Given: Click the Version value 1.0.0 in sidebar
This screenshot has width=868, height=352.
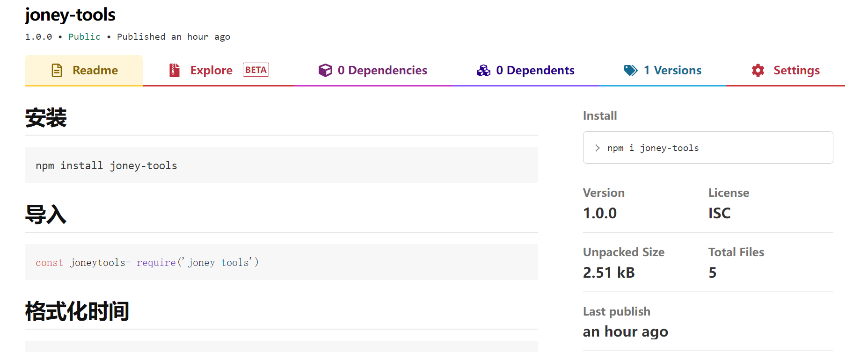Looking at the screenshot, I should 600,213.
